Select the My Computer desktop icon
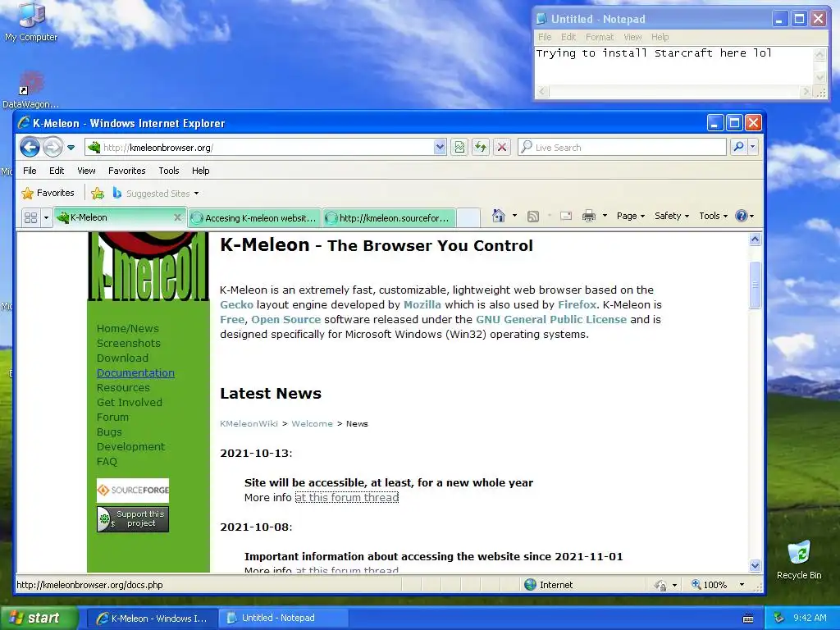 click(31, 21)
